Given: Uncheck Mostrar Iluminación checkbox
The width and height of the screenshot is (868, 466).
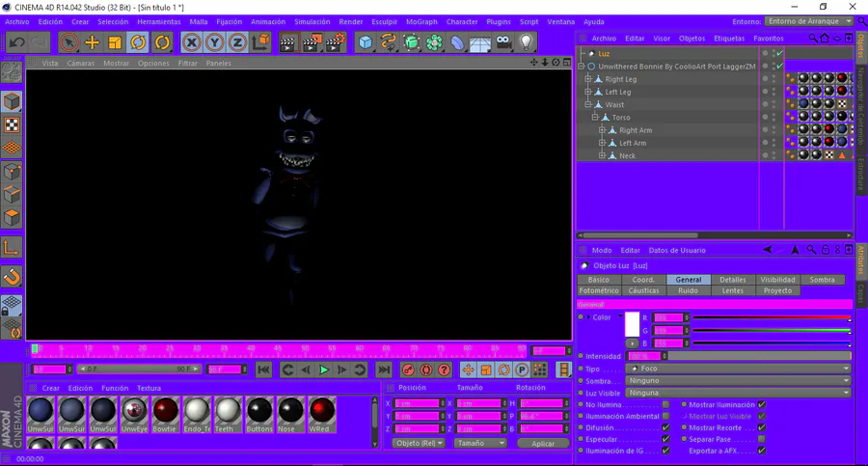Looking at the screenshot, I should 762,404.
